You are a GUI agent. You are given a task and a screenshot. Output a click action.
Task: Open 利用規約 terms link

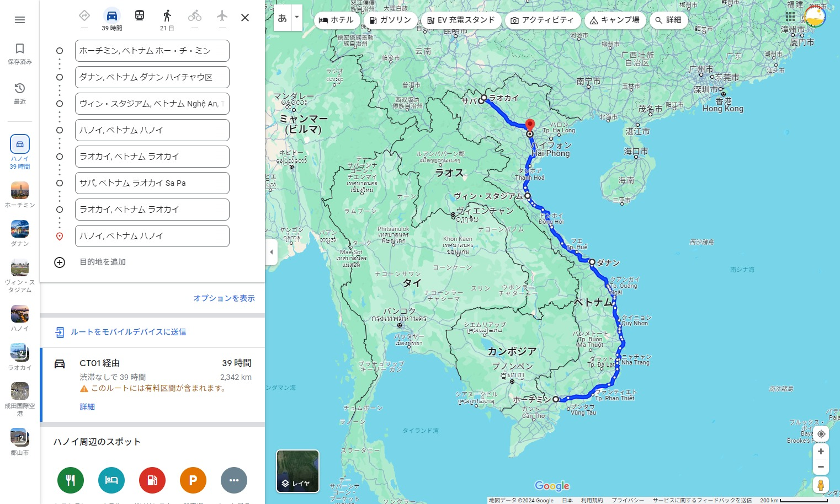[591, 500]
